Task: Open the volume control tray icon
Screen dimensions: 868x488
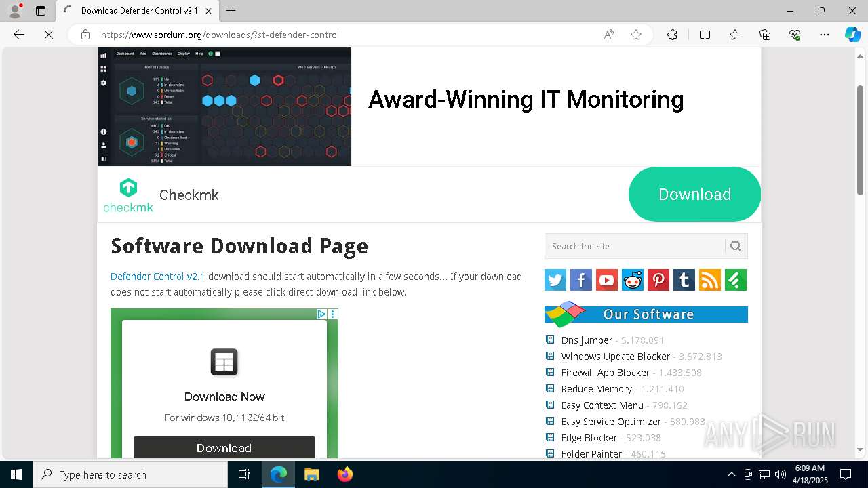Action: [x=780, y=474]
